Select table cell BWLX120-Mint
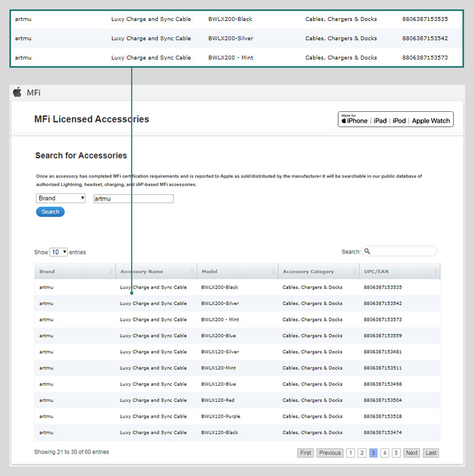Screen dimensions: 474x476 (218, 367)
